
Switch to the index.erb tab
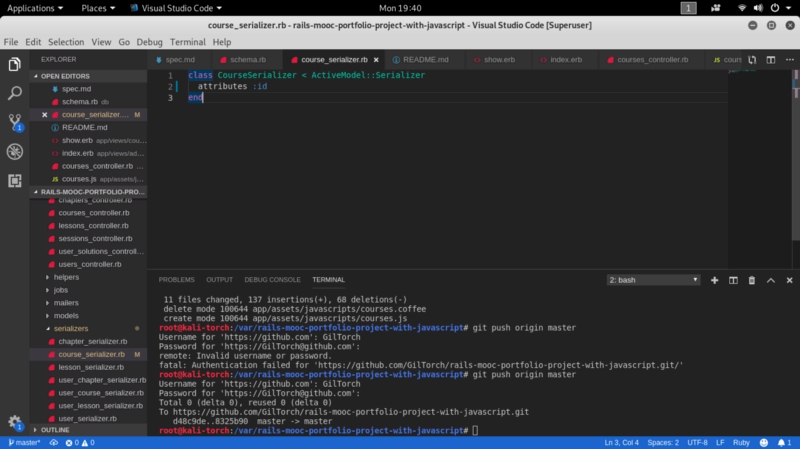click(565, 60)
